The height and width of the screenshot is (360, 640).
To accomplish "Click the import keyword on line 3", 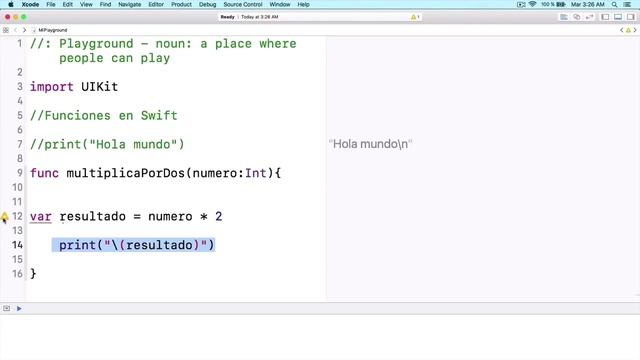I will pos(52,87).
